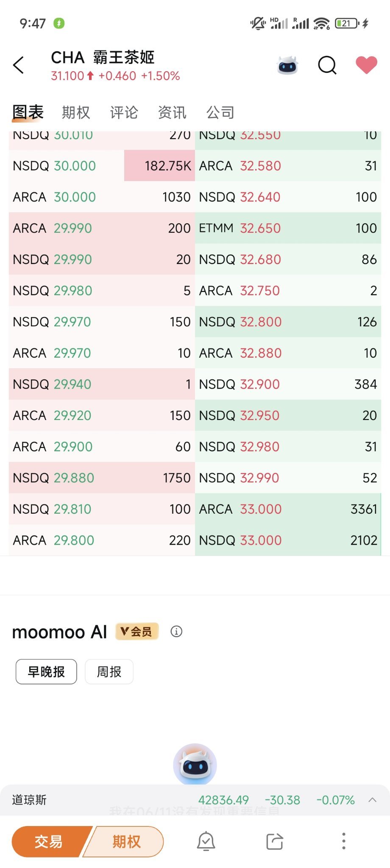Tap the floating robot avatar
The image size is (390, 868).
(x=195, y=764)
